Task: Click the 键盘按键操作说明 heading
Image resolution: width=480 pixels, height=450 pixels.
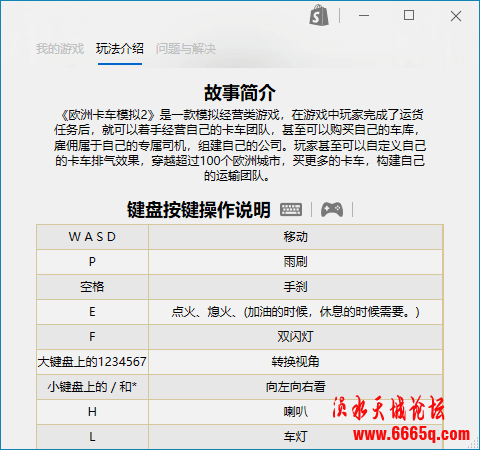Action: (x=199, y=210)
